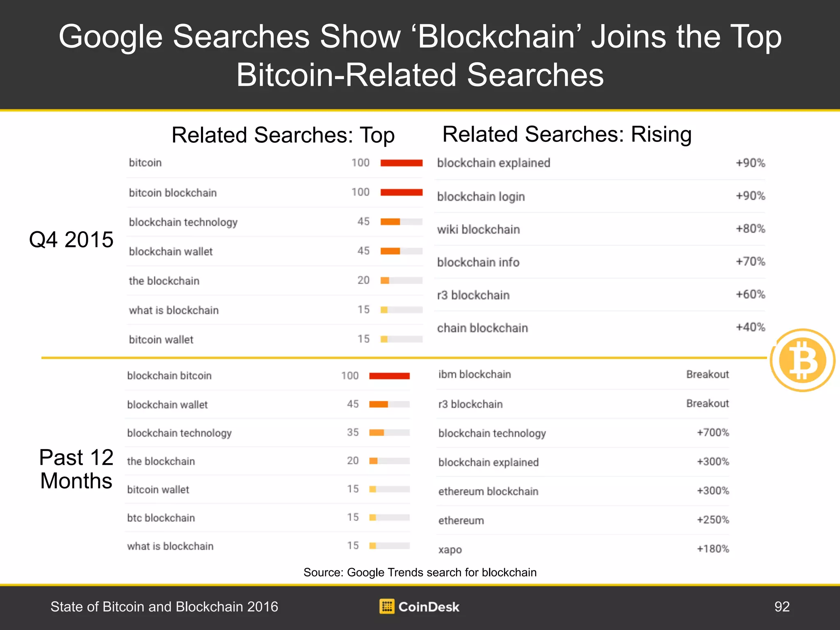
Task: Open the 'ibm blockchain' Breakout entry
Action: point(583,374)
